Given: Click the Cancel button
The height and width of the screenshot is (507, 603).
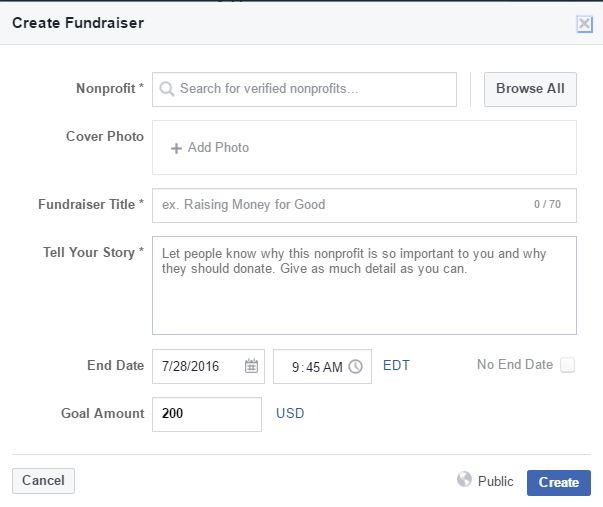Looking at the screenshot, I should click(43, 481).
